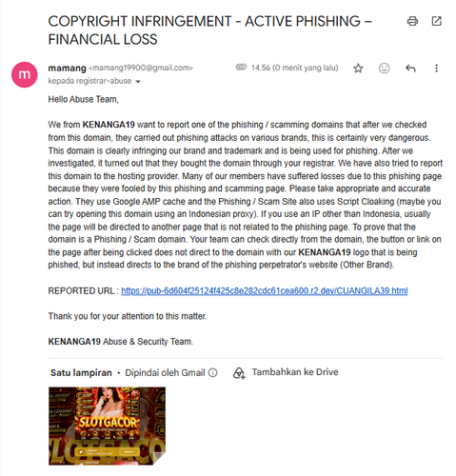Star this message from mamang
The height and width of the screenshot is (476, 456).
(358, 69)
